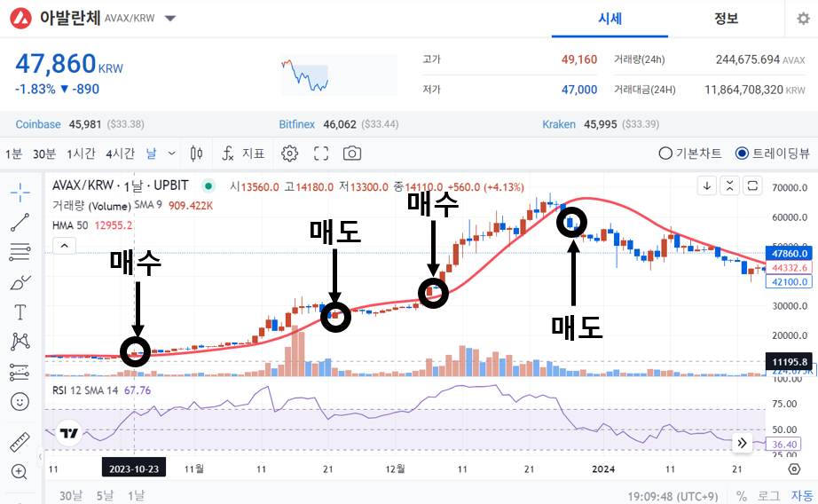Toggle 로그 logarithmic scale
Image resolution: width=818 pixels, height=504 pixels.
coord(769,496)
